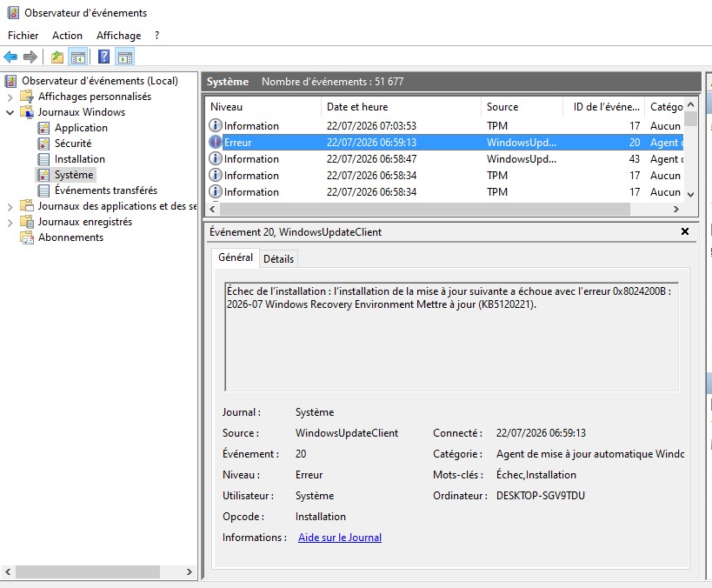Screen dimensions: 712x588
Task: Toggle the console tree show/hide icon
Action: [x=77, y=57]
